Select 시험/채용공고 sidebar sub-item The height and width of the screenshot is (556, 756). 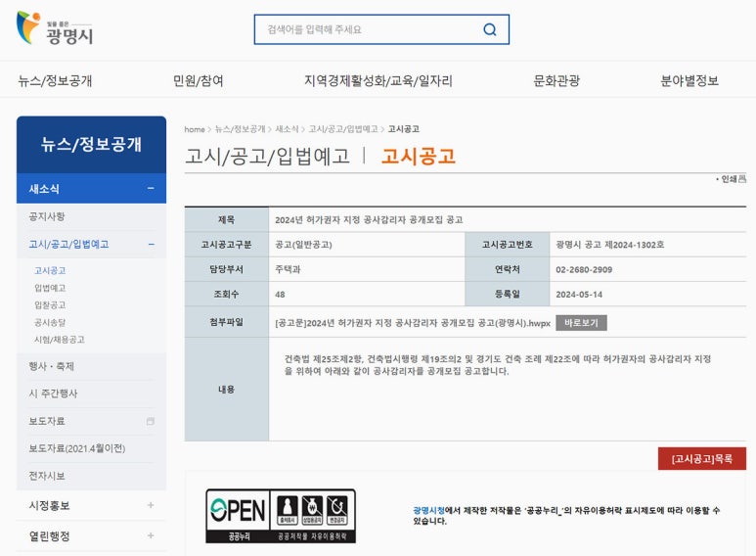click(x=60, y=340)
